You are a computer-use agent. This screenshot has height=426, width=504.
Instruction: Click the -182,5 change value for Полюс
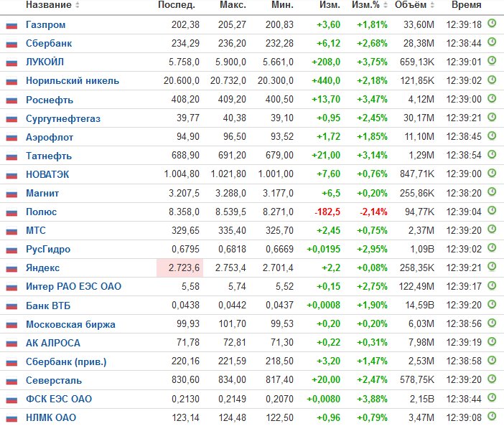pos(327,212)
